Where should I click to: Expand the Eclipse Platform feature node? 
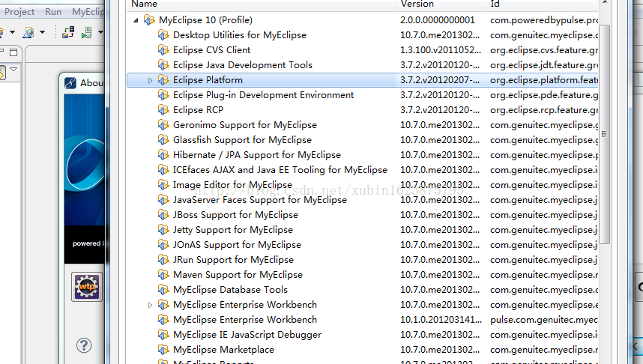(x=150, y=80)
